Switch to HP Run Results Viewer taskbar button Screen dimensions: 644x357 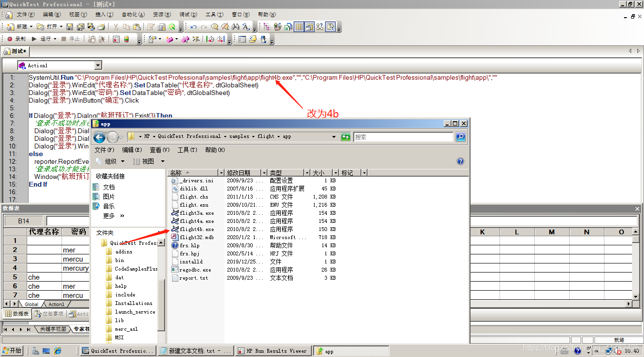274,351
